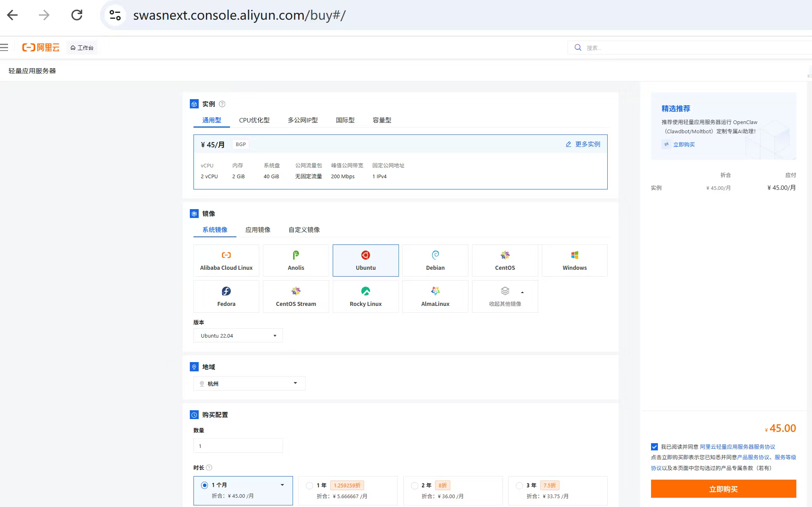This screenshot has height=507, width=812.
Task: Click the 轻量应用服务器 page title
Action: (x=32, y=71)
